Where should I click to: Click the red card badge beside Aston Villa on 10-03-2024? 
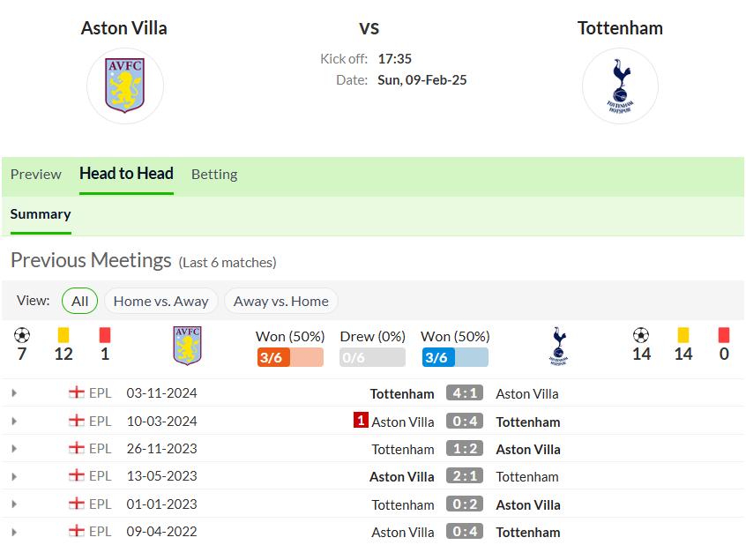click(361, 420)
